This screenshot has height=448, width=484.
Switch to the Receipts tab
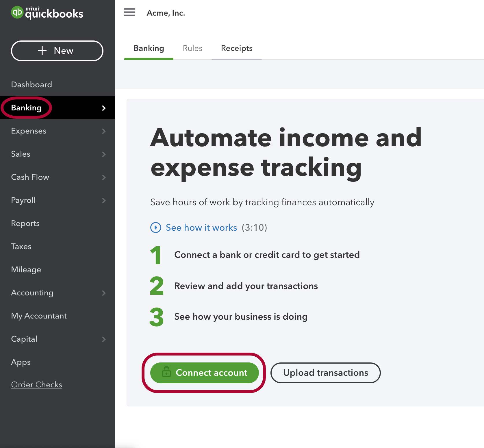point(236,48)
